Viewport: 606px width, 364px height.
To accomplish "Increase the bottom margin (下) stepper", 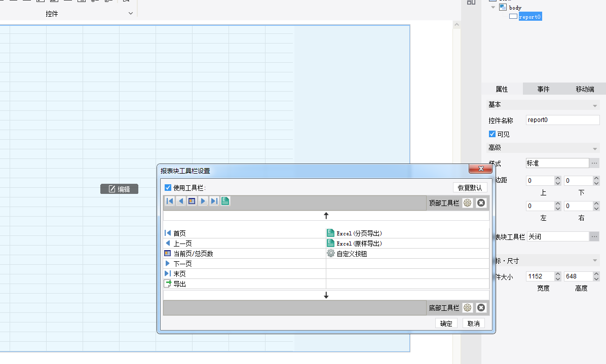I will coord(596,178).
